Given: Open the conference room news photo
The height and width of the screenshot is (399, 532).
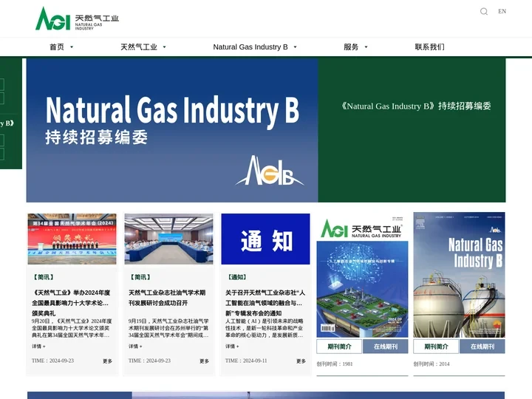Looking at the screenshot, I should [x=168, y=239].
